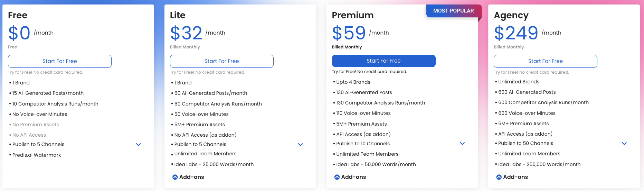Click Publish to 5 Channels in Lite plan
This screenshot has width=644, height=191.
pyautogui.click(x=200, y=145)
